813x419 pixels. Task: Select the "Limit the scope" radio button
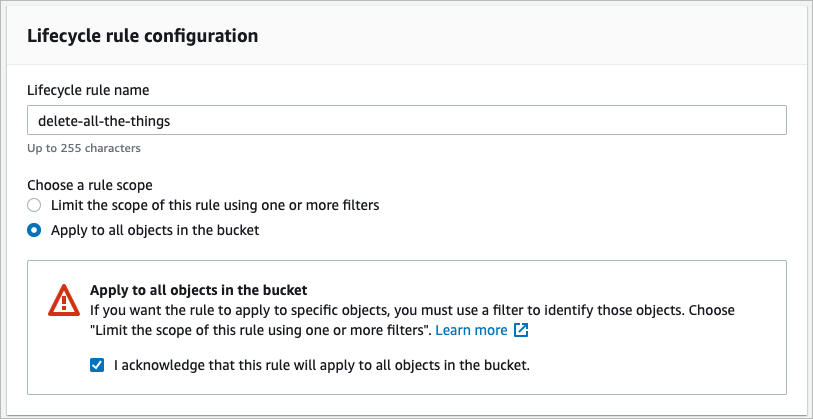pos(34,205)
